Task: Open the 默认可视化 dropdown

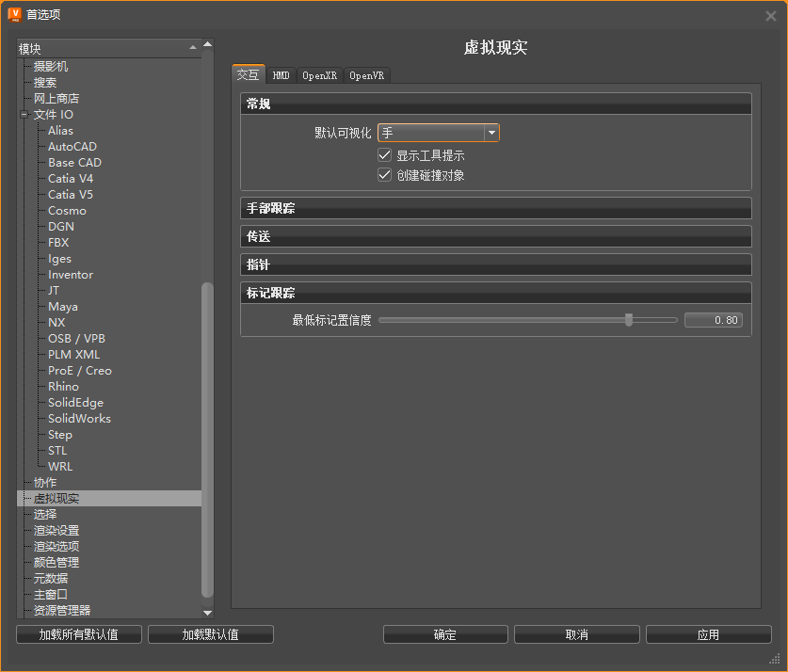Action: [x=438, y=133]
